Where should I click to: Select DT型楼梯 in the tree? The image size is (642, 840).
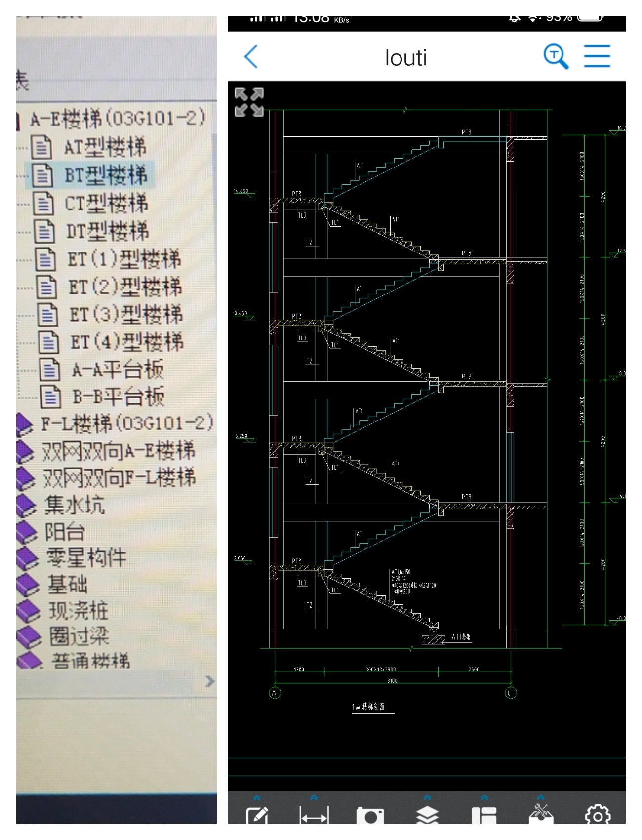click(108, 231)
